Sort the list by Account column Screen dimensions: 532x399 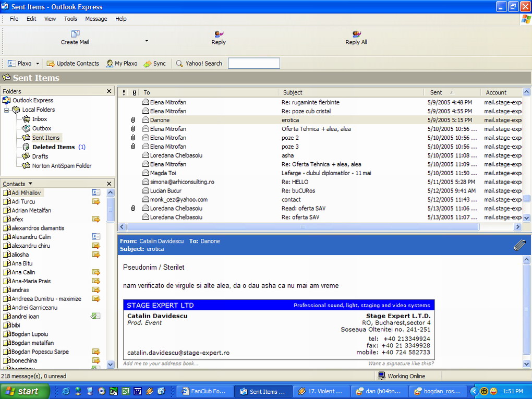click(x=501, y=92)
